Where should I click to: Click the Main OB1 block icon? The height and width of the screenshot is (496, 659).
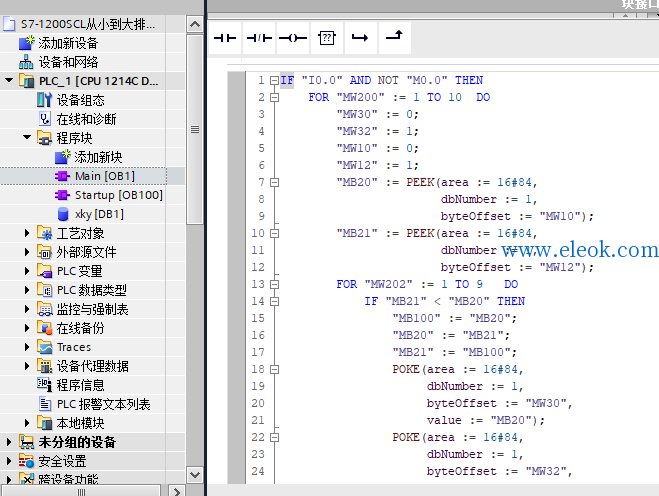click(x=62, y=176)
